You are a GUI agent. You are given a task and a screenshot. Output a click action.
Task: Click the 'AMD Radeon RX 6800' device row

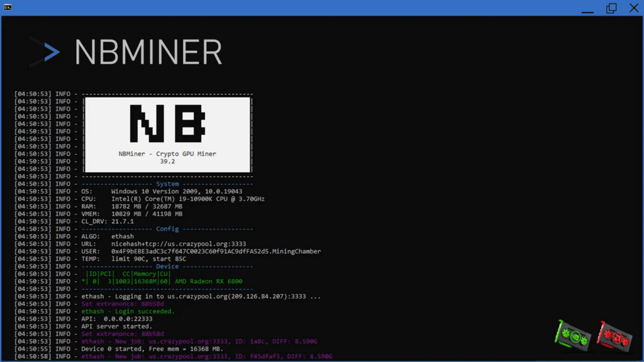[x=162, y=282]
